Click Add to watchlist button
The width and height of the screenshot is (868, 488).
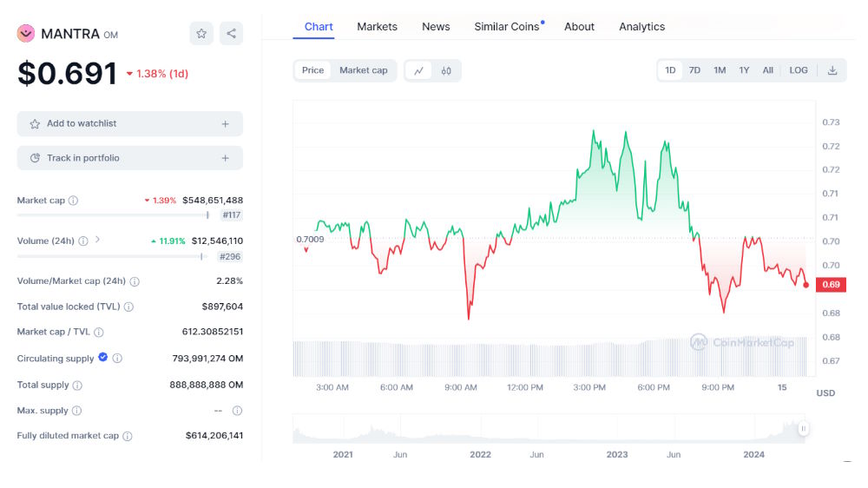coord(130,124)
